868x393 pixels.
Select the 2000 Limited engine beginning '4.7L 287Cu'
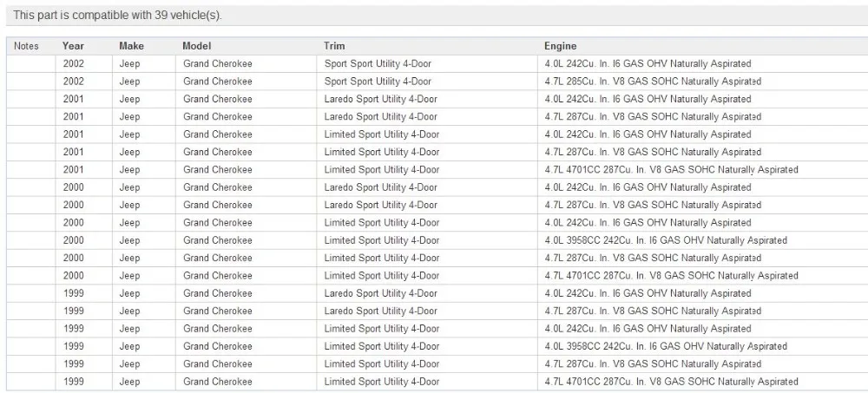click(x=653, y=258)
